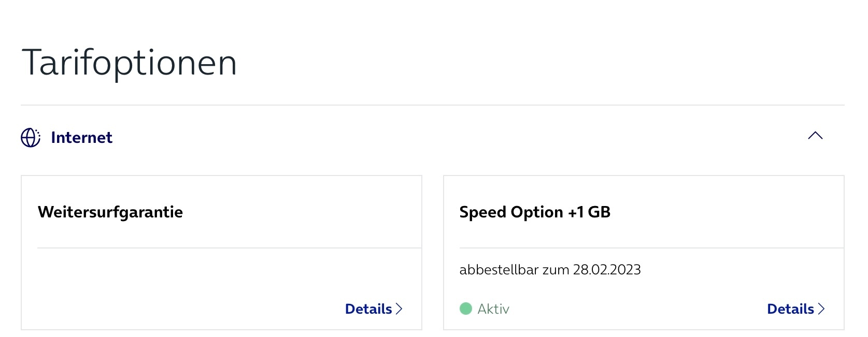Click the Internet section label
Screen dimensions: 868x337
point(81,138)
